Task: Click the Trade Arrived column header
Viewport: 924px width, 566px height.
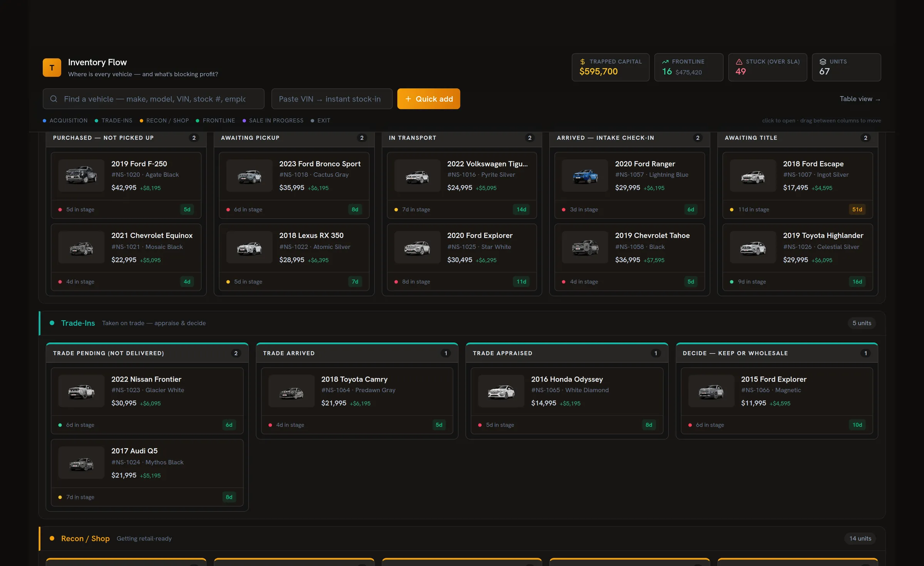Action: (357, 353)
